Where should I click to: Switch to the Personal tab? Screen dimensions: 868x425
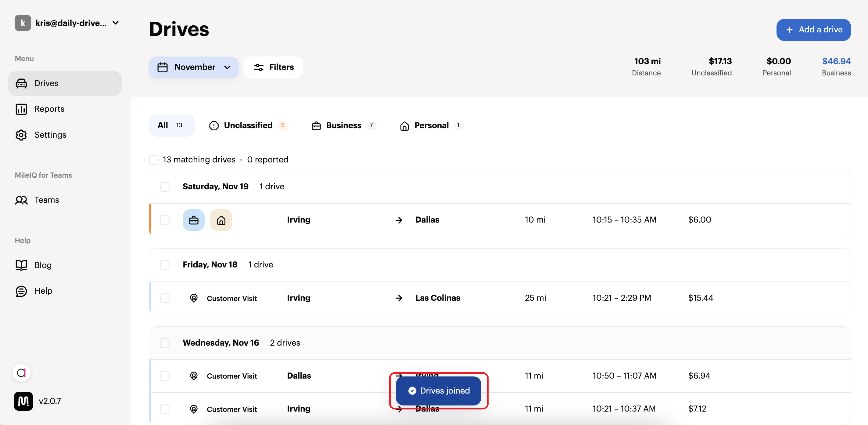(432, 126)
